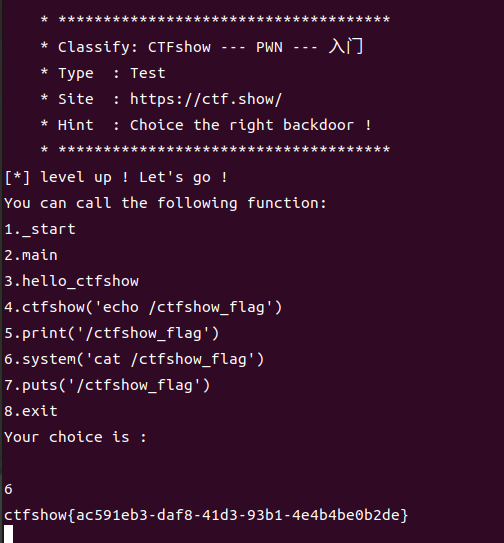The height and width of the screenshot is (543, 504).
Task: Click 'You can call the following function:' text
Action: click(x=165, y=203)
